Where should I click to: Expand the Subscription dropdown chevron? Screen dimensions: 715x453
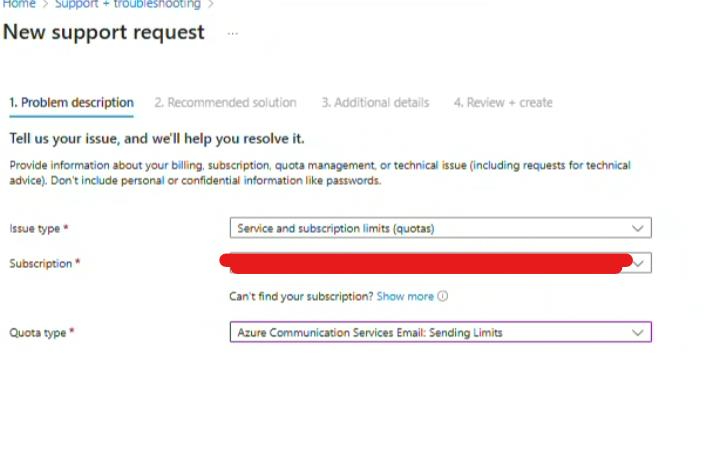point(638,263)
